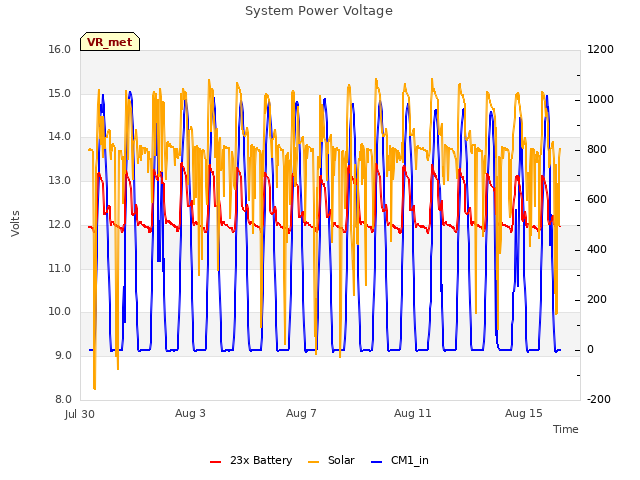Click the Aug 7 date tick label
The image size is (640, 480).
click(301, 413)
